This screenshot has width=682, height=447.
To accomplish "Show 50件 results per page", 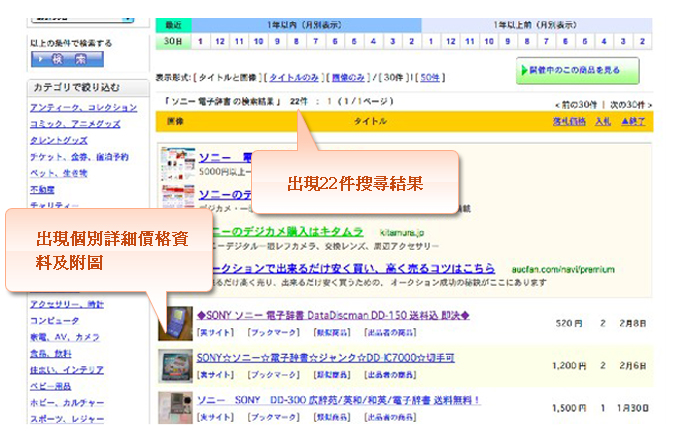I will click(x=430, y=77).
